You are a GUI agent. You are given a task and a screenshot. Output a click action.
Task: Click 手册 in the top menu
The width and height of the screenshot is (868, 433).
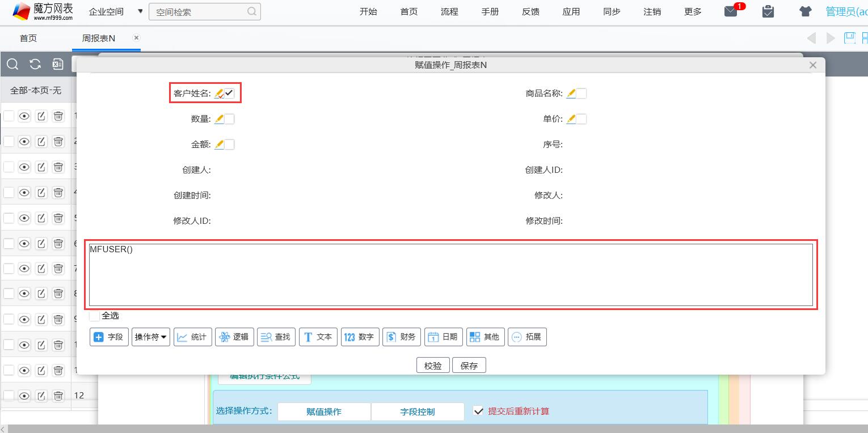490,11
